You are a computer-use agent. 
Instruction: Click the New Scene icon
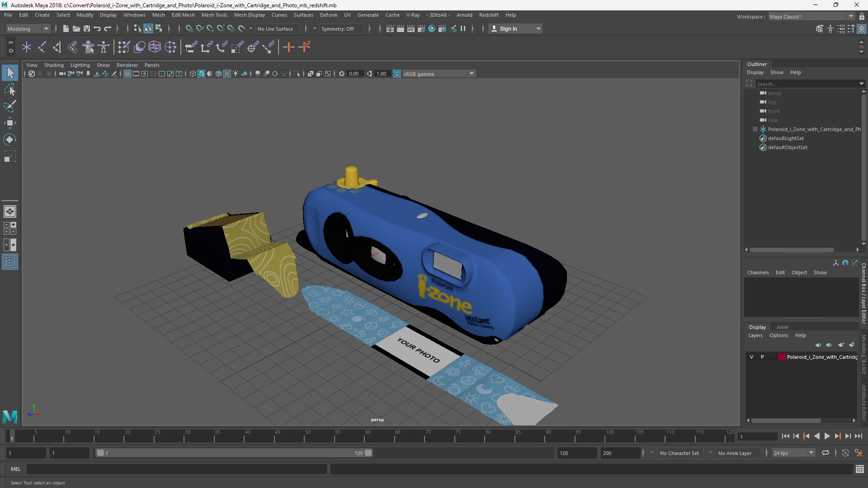pos(66,28)
